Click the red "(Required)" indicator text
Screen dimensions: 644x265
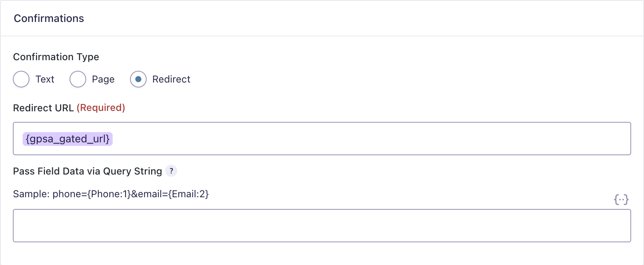click(x=101, y=108)
